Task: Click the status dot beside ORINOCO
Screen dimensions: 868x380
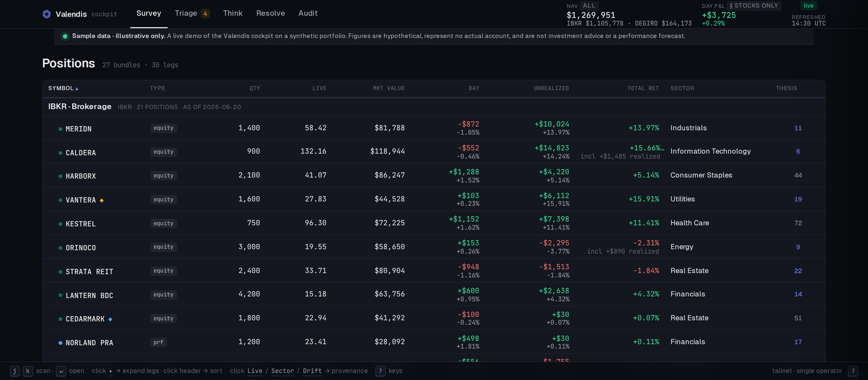Action: [60, 248]
